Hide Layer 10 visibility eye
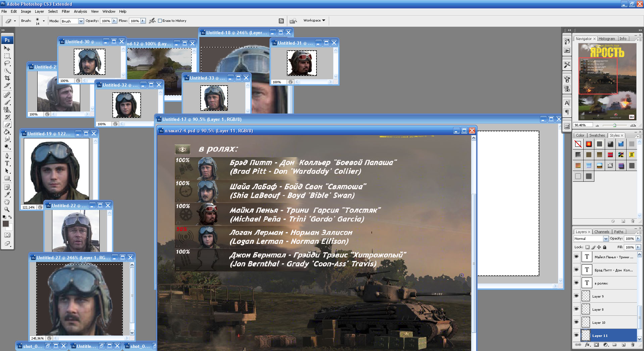 click(x=577, y=322)
